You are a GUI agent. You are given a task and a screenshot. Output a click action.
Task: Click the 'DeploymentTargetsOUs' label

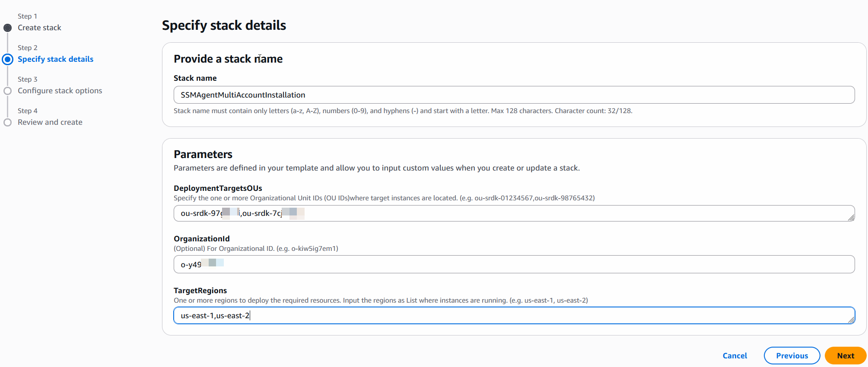pos(218,188)
